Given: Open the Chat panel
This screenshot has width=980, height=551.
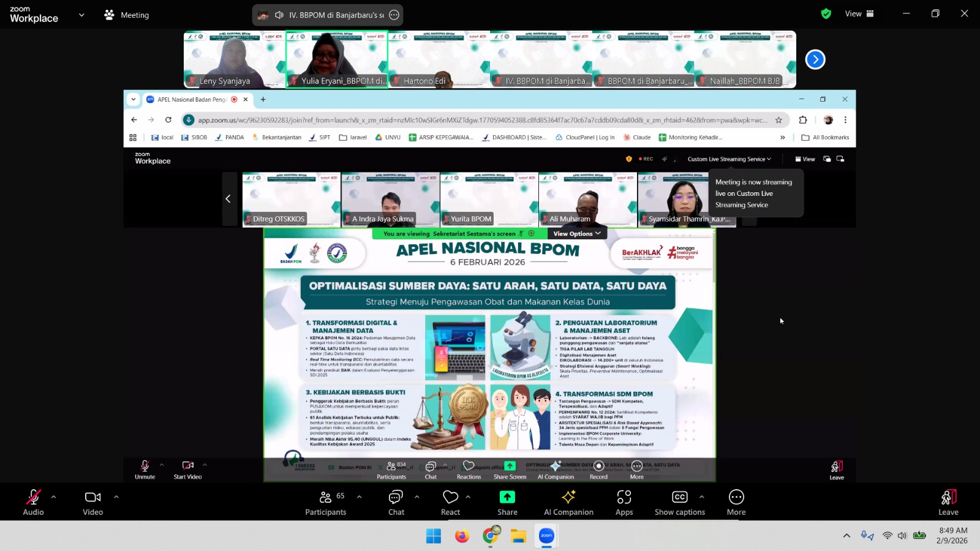Looking at the screenshot, I should pos(396,502).
